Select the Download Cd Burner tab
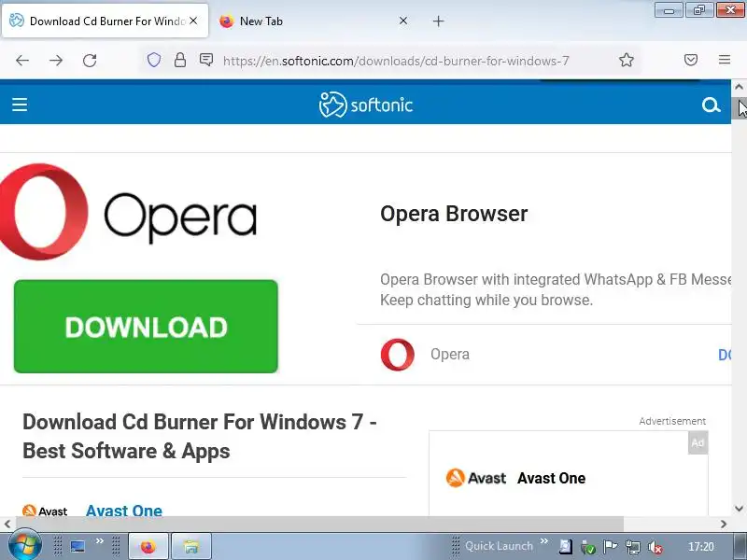 coord(105,21)
